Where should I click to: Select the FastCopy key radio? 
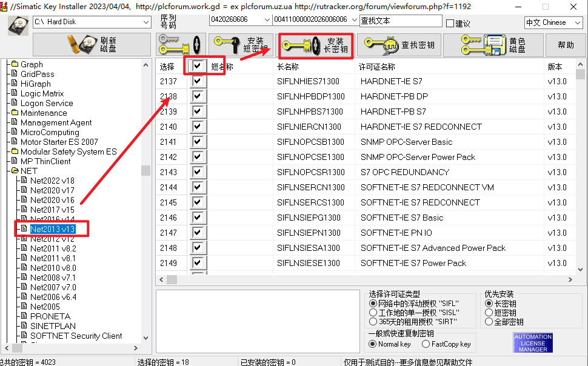pyautogui.click(x=426, y=344)
